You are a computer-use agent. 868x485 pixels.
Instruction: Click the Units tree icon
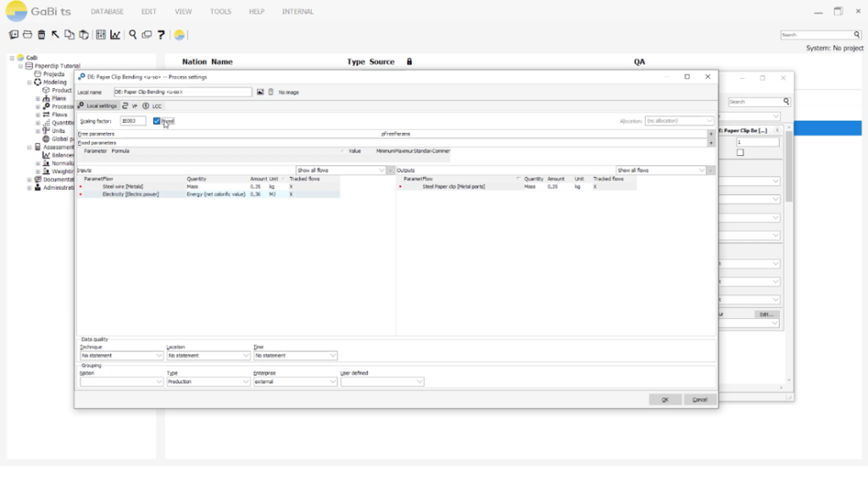47,131
